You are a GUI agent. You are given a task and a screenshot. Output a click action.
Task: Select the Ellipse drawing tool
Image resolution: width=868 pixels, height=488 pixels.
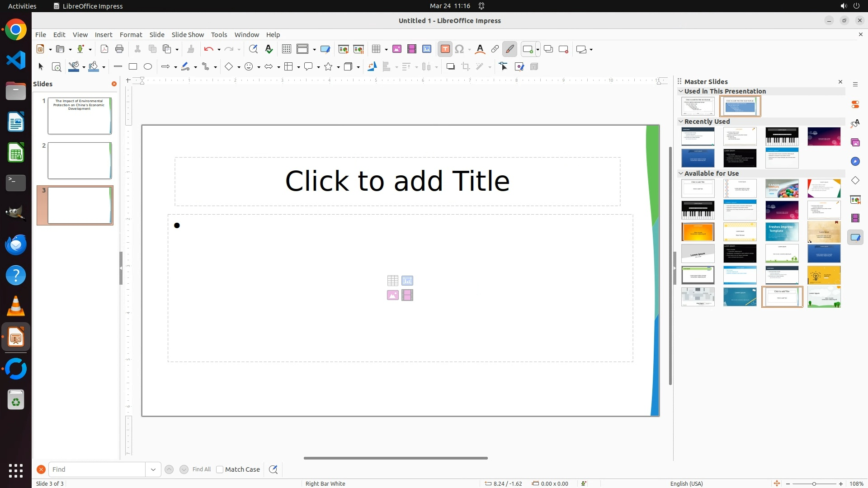coord(148,67)
